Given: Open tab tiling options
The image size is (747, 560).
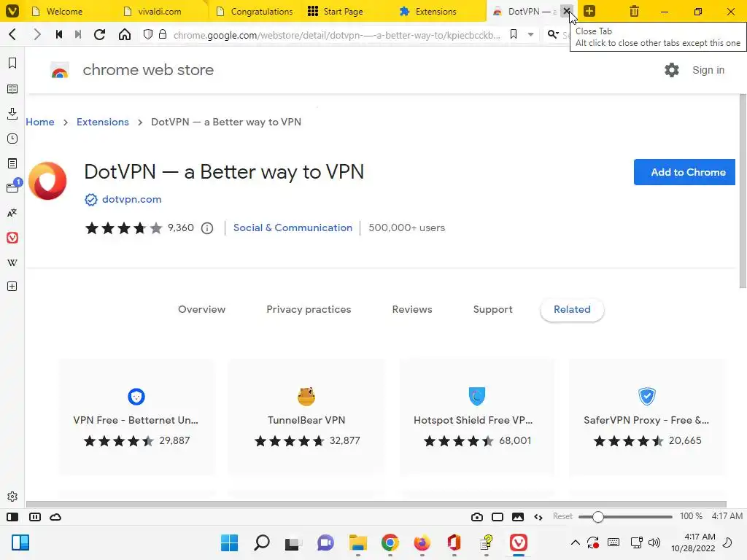Looking at the screenshot, I should click(x=35, y=517).
